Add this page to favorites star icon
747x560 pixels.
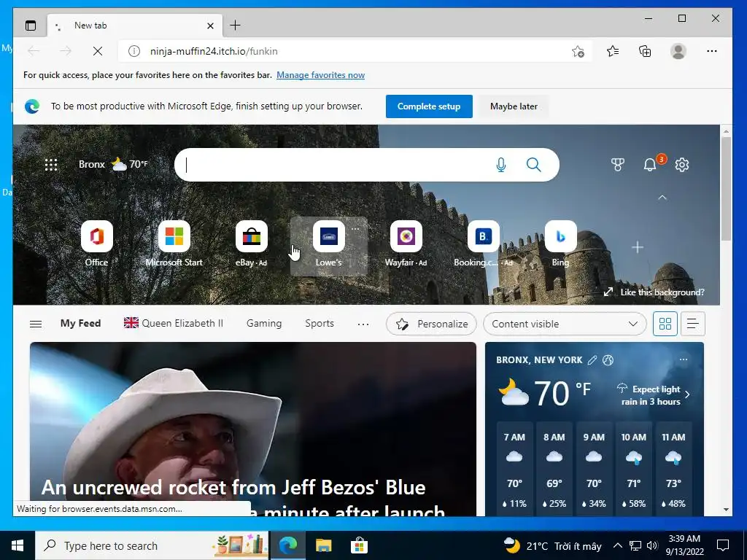[578, 51]
